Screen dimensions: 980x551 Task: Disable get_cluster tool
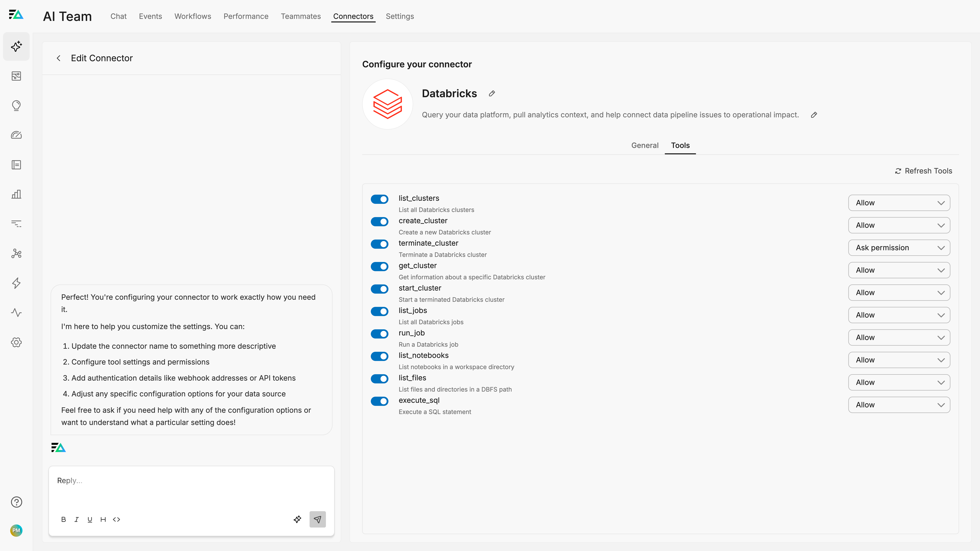380,267
